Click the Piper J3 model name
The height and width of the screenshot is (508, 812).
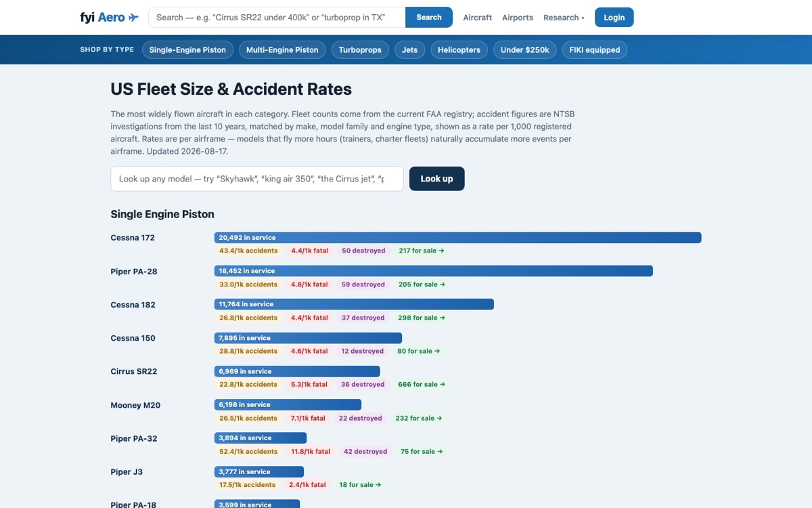coord(127,471)
